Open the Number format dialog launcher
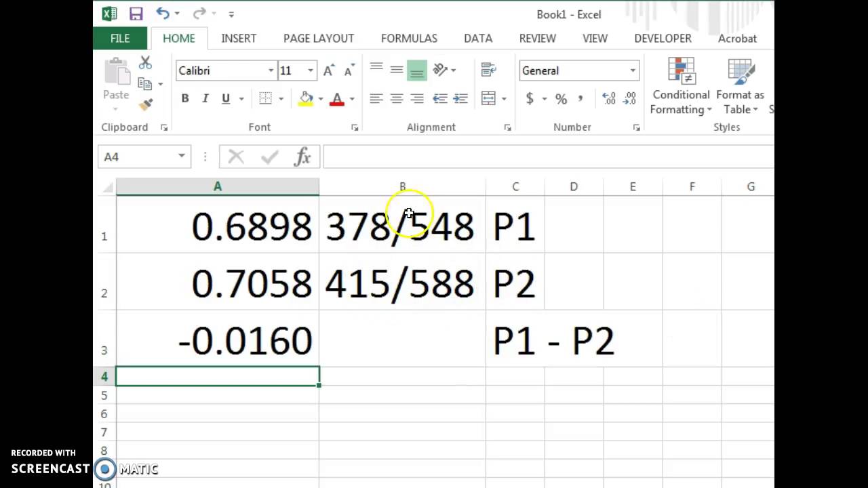Viewport: 868px width, 488px height. [x=636, y=127]
